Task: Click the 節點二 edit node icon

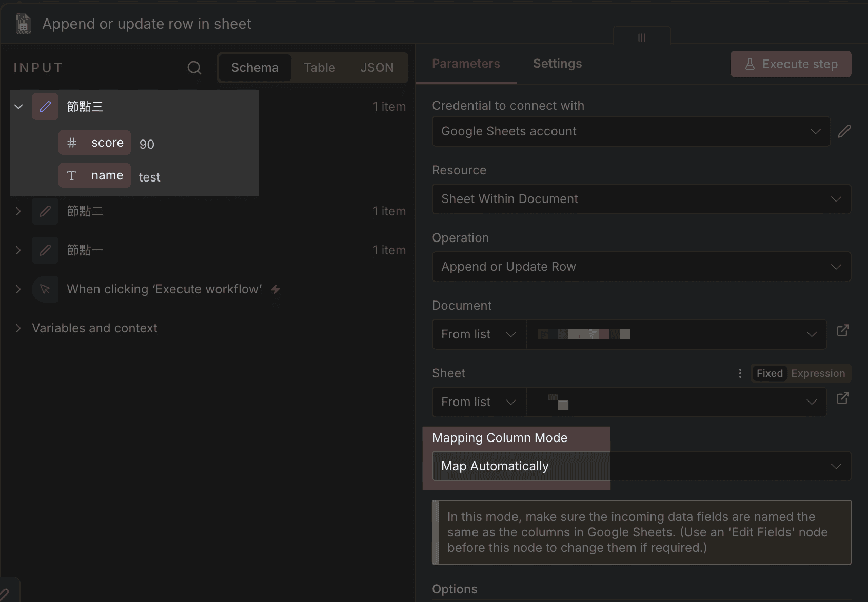Action: (x=45, y=211)
